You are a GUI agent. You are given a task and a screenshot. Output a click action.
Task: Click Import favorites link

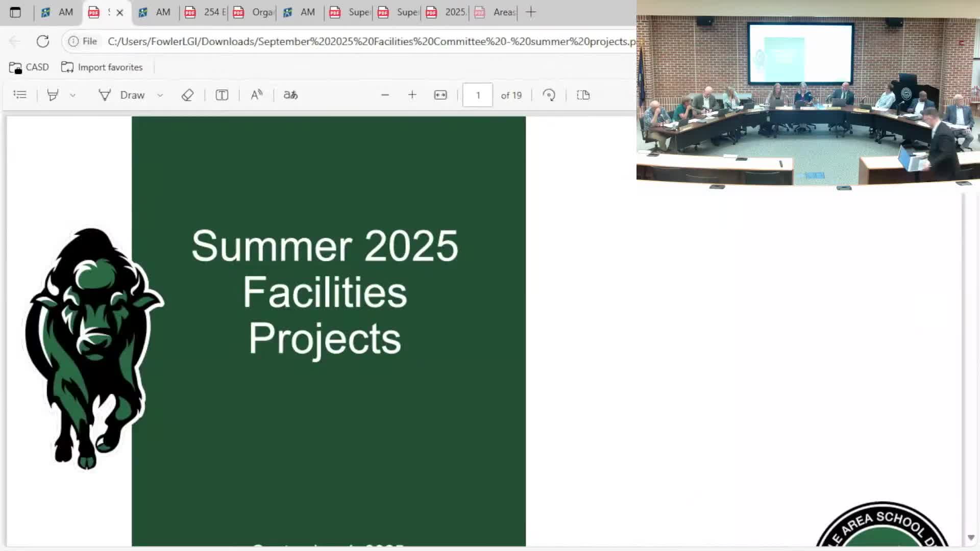(102, 67)
